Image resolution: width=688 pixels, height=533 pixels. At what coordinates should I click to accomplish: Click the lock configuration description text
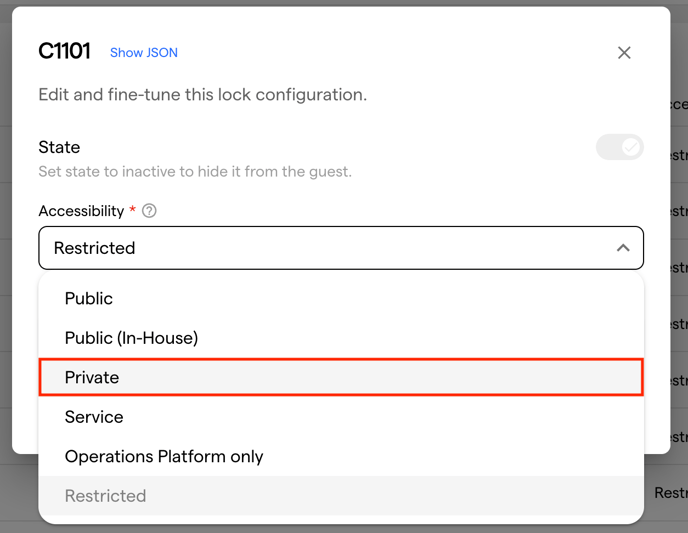pos(202,95)
